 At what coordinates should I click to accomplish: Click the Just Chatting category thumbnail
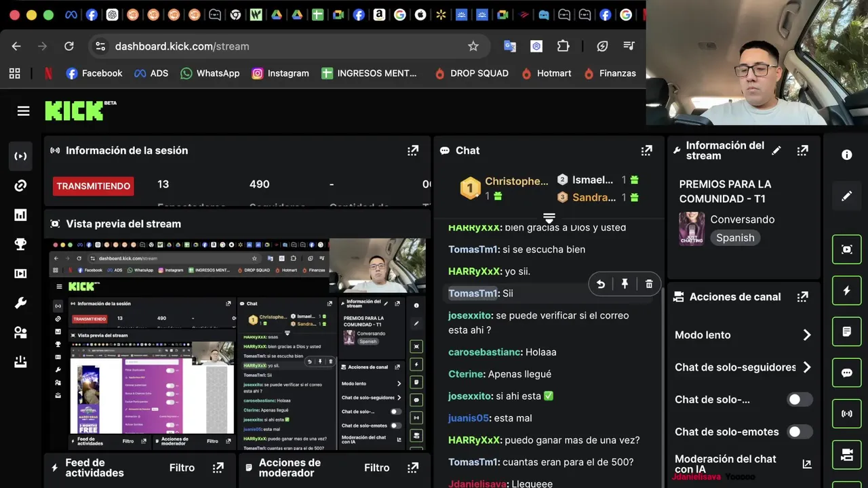[x=692, y=228]
